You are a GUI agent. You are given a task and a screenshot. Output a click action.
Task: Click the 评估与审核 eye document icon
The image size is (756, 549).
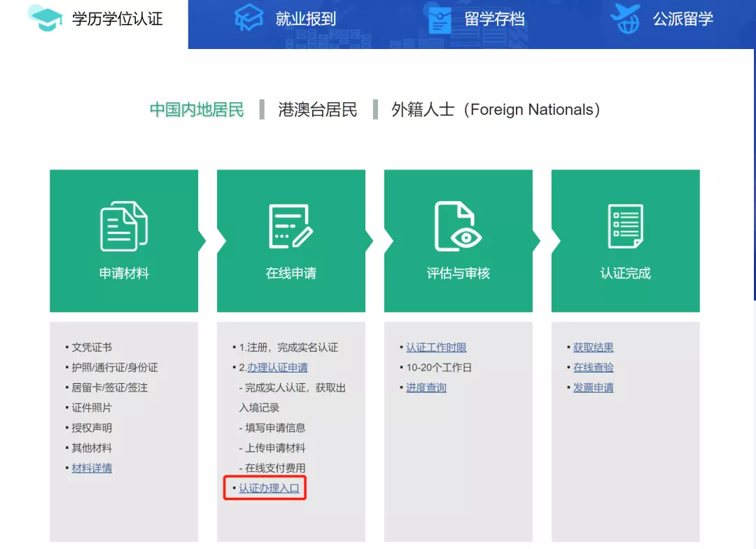[x=458, y=224]
